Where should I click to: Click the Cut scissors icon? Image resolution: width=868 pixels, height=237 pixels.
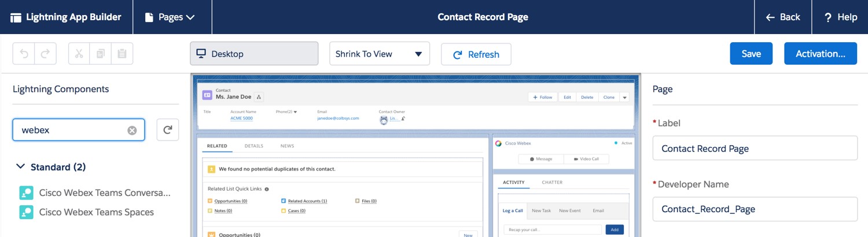point(79,54)
